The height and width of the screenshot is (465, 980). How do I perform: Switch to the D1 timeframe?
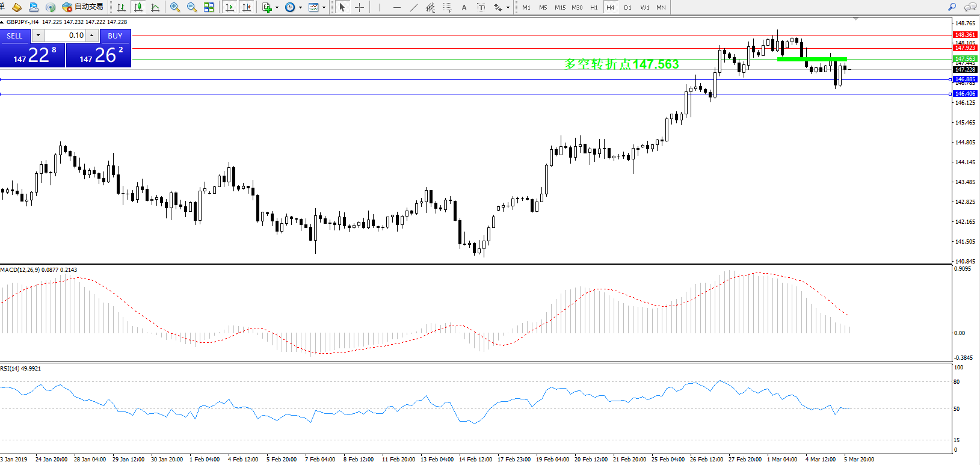click(627, 7)
